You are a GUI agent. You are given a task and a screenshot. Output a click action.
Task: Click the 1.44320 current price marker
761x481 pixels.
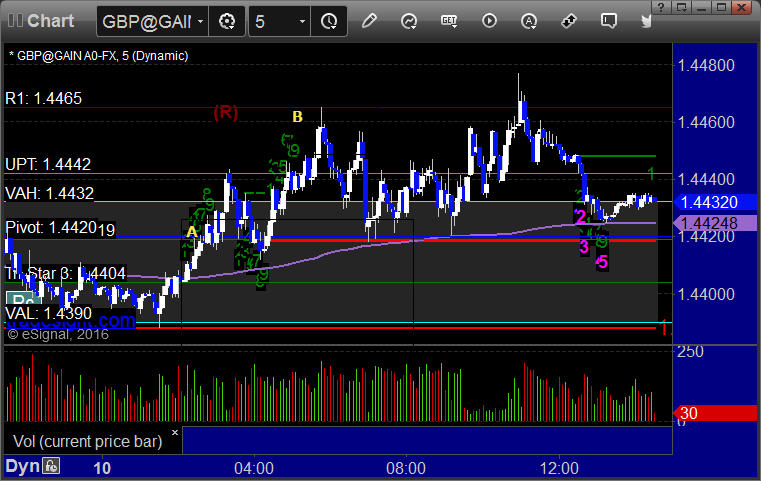coord(715,202)
